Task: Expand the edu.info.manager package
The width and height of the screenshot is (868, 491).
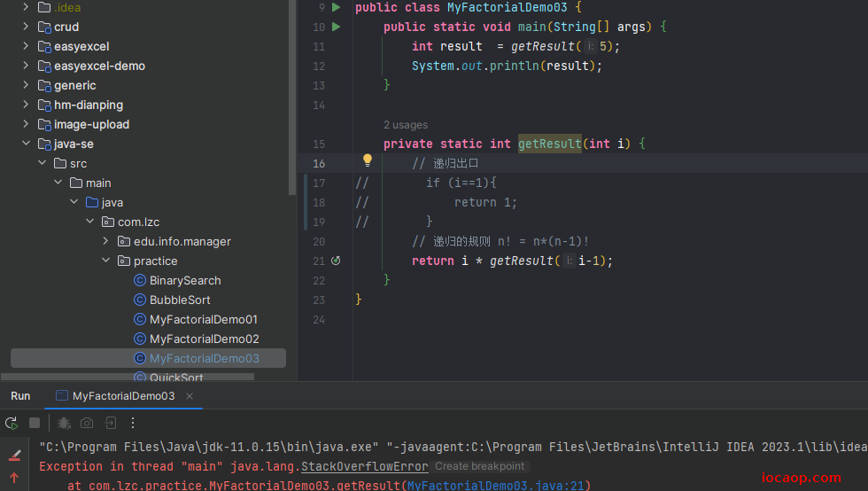Action: (x=105, y=240)
